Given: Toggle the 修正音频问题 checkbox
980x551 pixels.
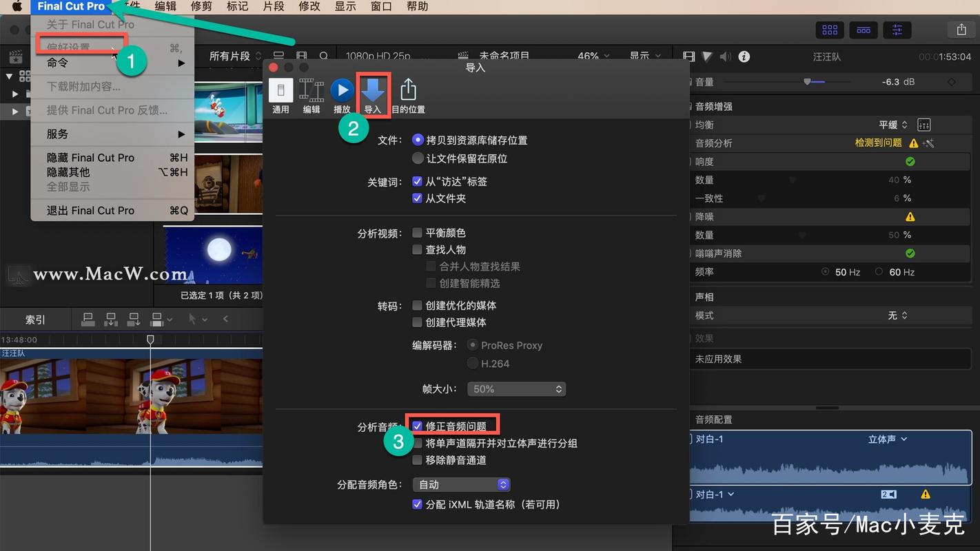Looking at the screenshot, I should [417, 426].
